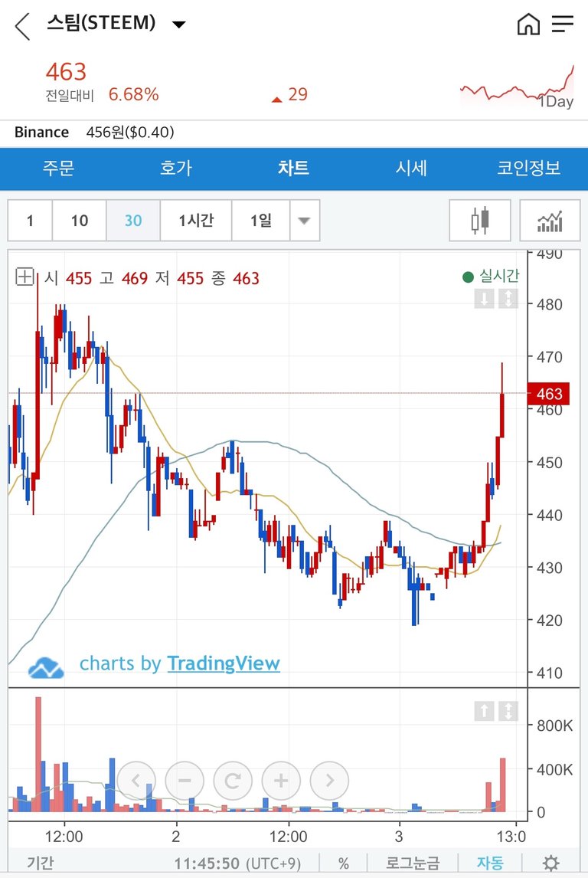588x878 pixels.
Task: Toggle 자동 auto scale
Action: [x=491, y=863]
